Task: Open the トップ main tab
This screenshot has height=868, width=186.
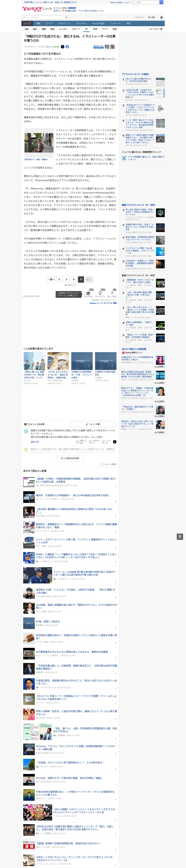Action: [x=27, y=24]
